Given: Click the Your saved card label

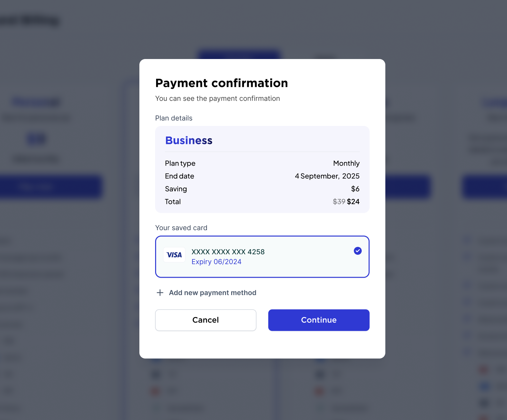Looking at the screenshot, I should click(x=181, y=228).
